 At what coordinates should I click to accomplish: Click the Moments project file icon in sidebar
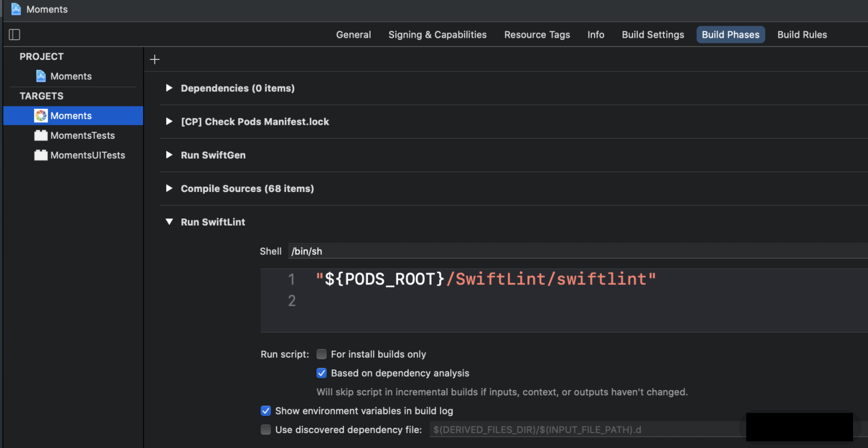41,76
